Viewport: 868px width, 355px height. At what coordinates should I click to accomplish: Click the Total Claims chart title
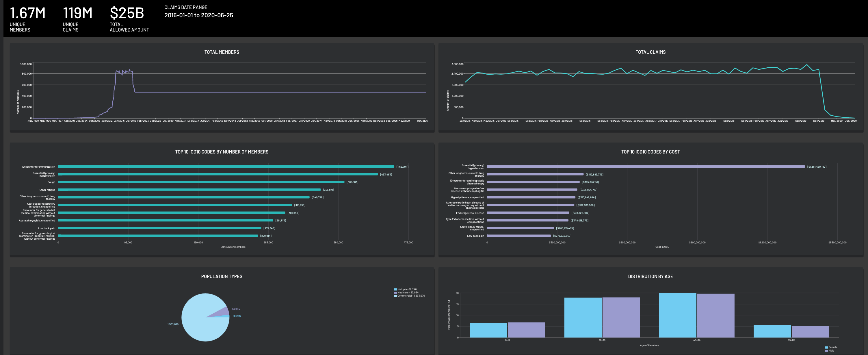650,52
